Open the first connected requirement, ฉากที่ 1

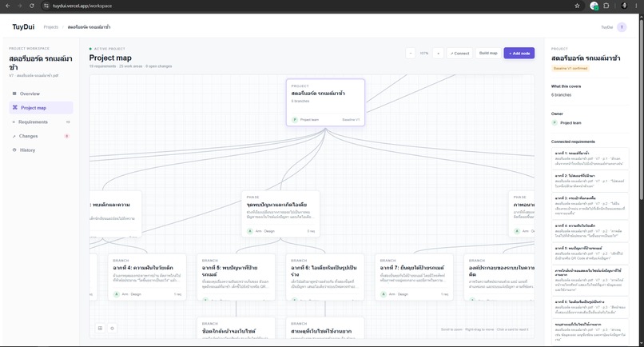tap(590, 158)
